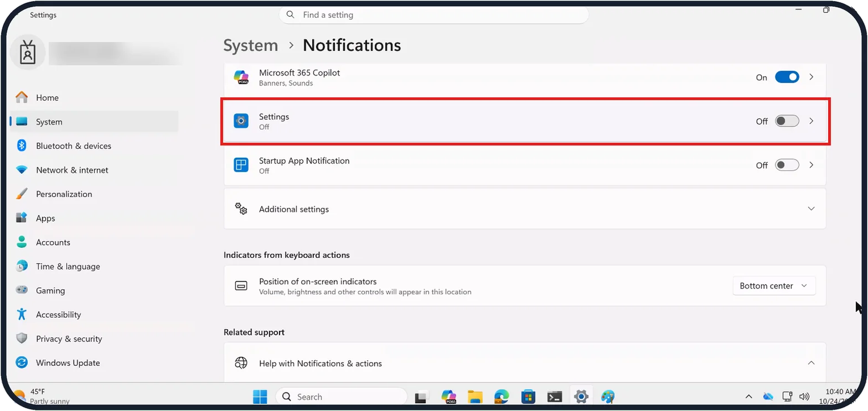
Task: Click the Find a setting search box
Action: 434,15
